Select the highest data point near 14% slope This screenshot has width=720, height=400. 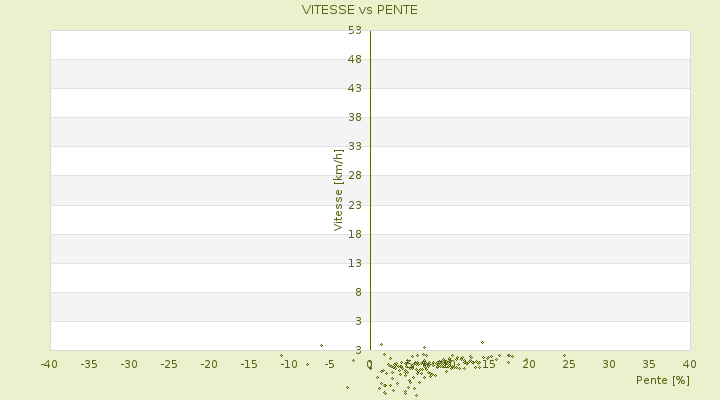tap(482, 342)
